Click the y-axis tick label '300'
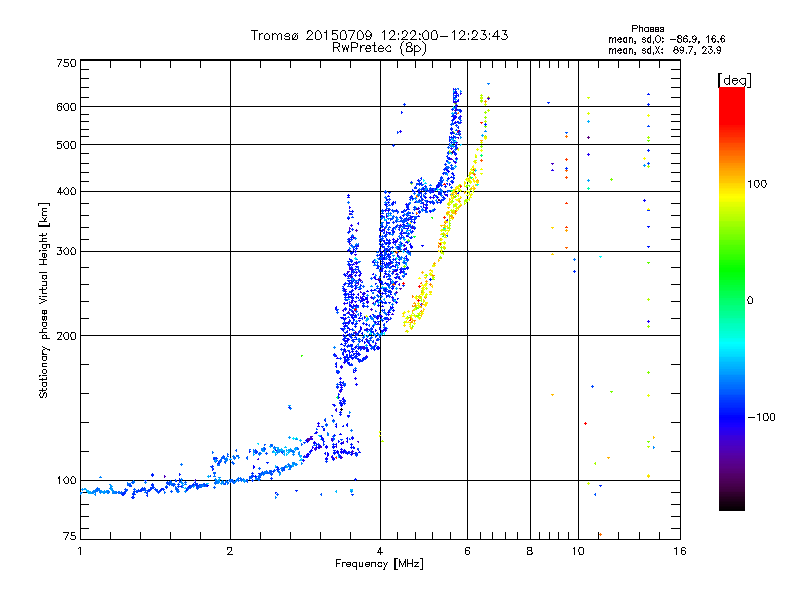 (66, 252)
